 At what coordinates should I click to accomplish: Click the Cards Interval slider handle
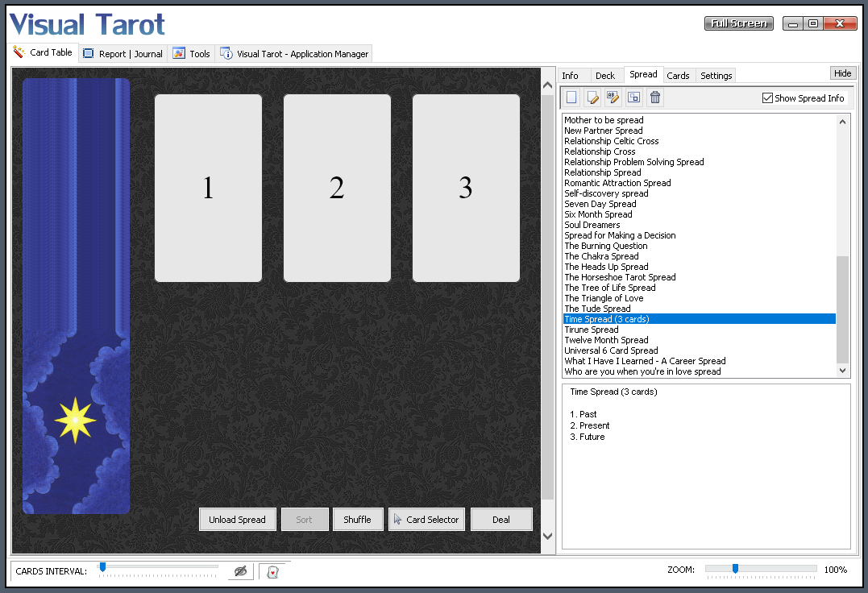point(102,567)
